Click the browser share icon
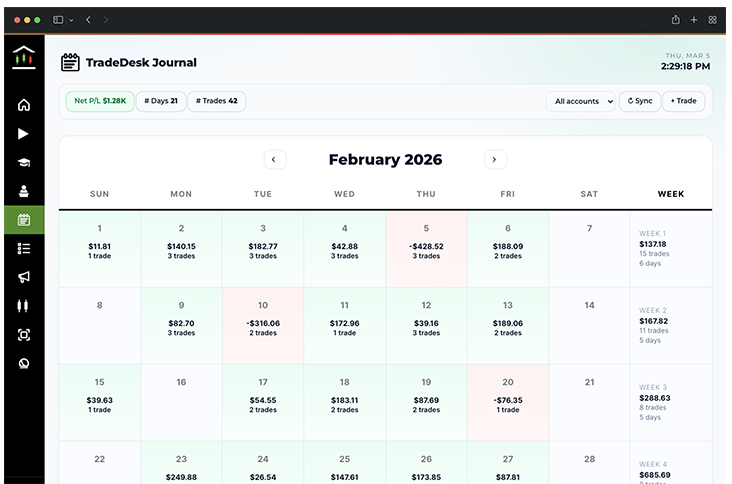 [676, 19]
